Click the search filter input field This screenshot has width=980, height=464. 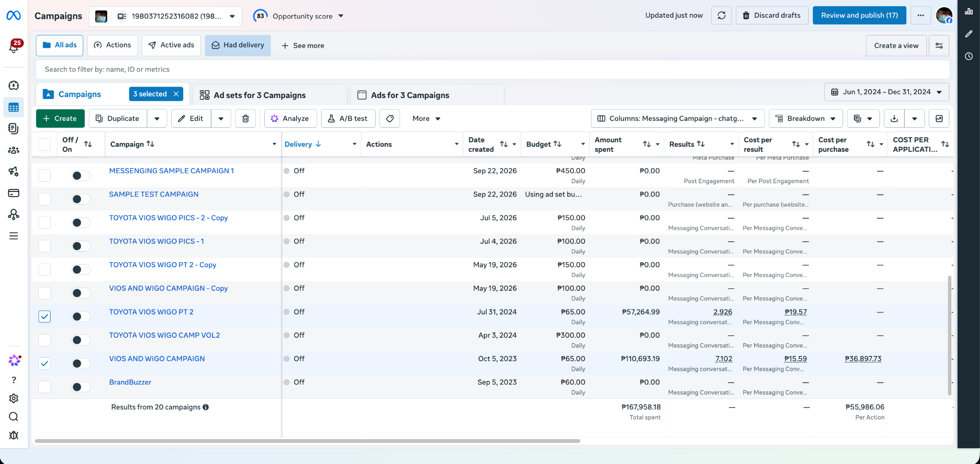click(x=492, y=69)
